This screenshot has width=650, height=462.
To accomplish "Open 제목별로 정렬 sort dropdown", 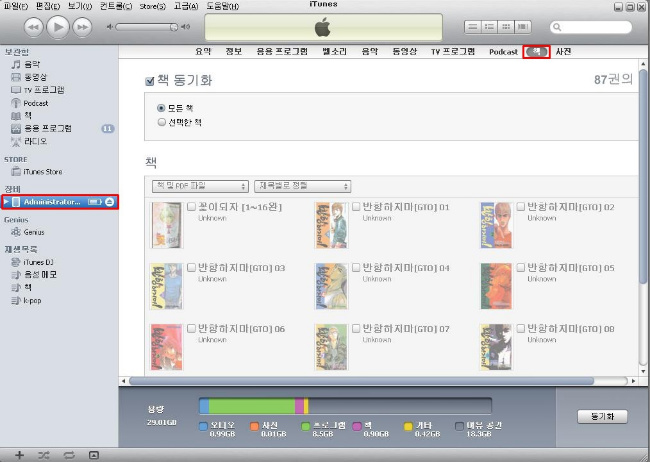I will tap(303, 186).
